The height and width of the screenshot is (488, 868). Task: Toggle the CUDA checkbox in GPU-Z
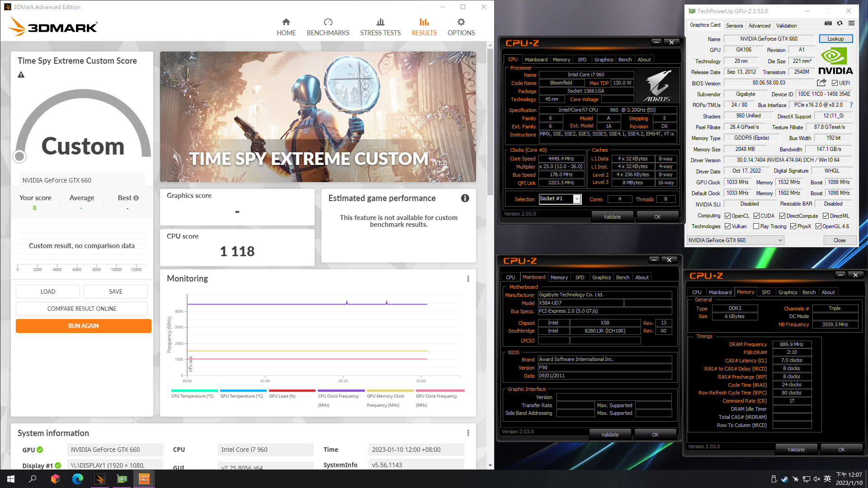click(x=756, y=216)
